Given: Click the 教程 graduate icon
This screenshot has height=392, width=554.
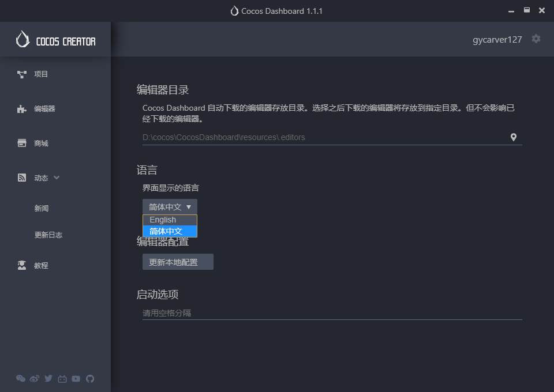Looking at the screenshot, I should pos(22,265).
